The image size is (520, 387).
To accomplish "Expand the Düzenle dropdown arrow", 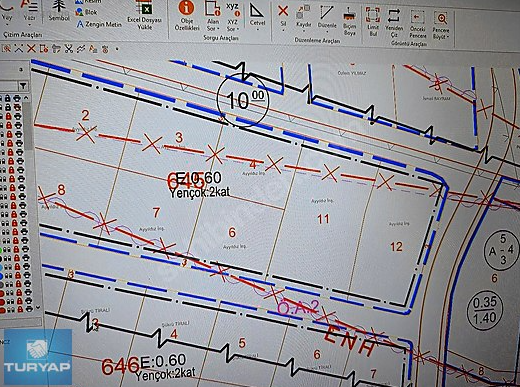I will (x=327, y=32).
